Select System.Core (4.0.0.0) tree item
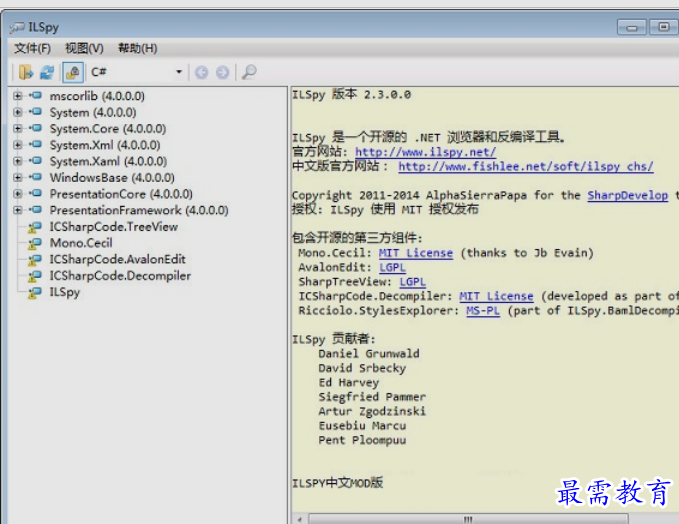Image resolution: width=679 pixels, height=524 pixels. click(108, 129)
